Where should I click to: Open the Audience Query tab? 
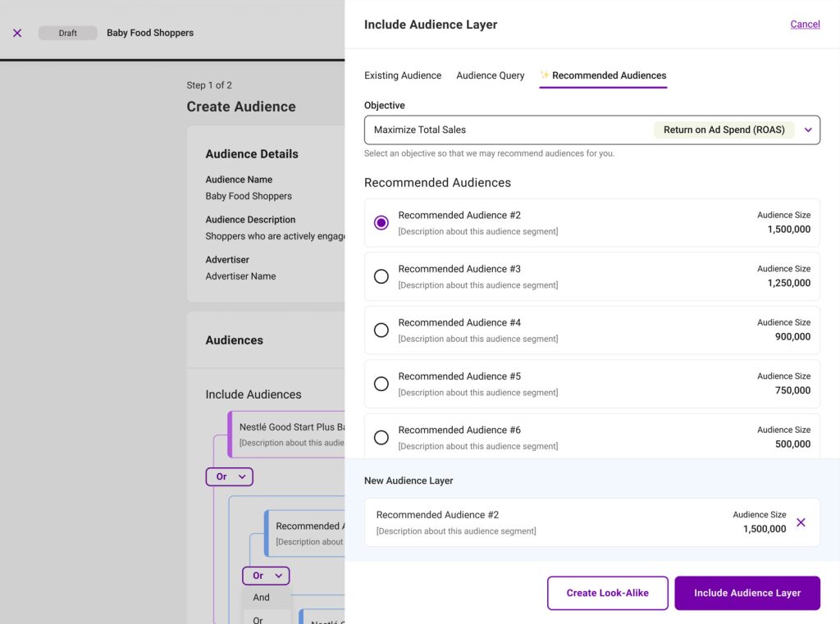click(x=490, y=75)
